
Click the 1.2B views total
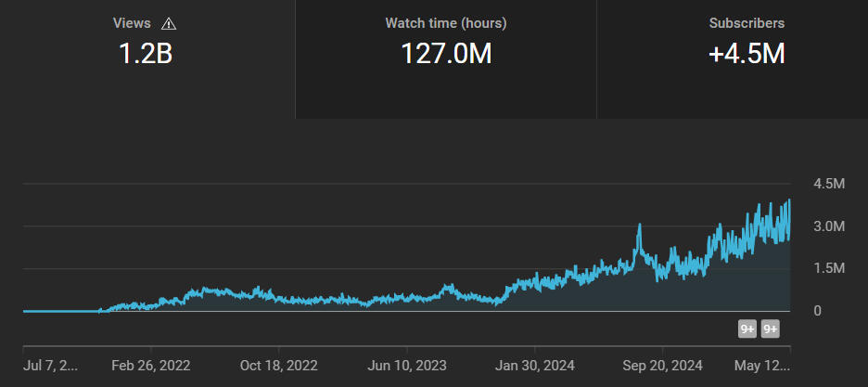tap(146, 55)
